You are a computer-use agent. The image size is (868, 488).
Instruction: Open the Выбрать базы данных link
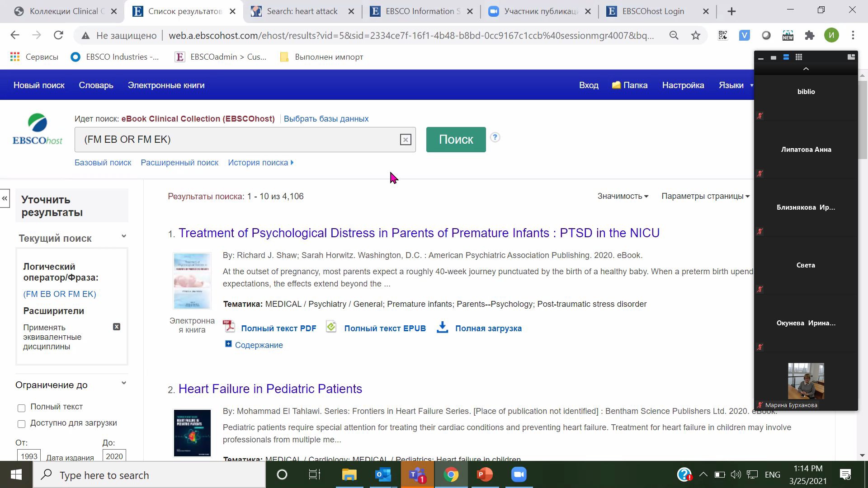326,119
